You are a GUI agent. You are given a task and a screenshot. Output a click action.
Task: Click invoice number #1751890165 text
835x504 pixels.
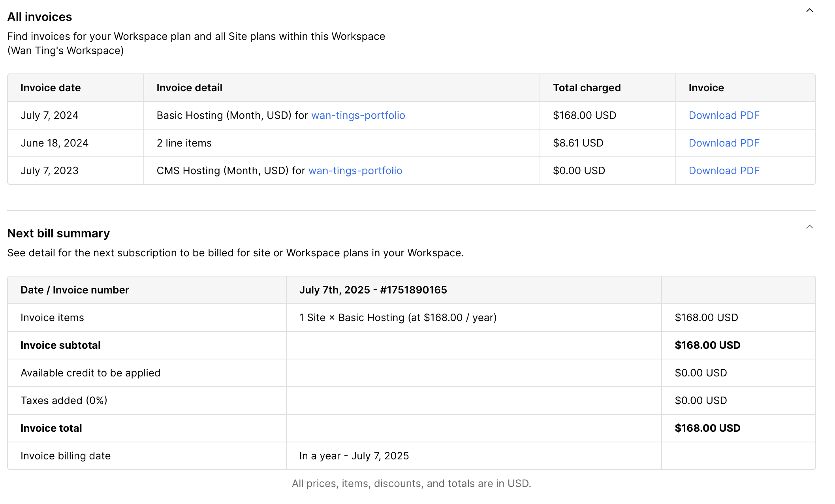413,290
